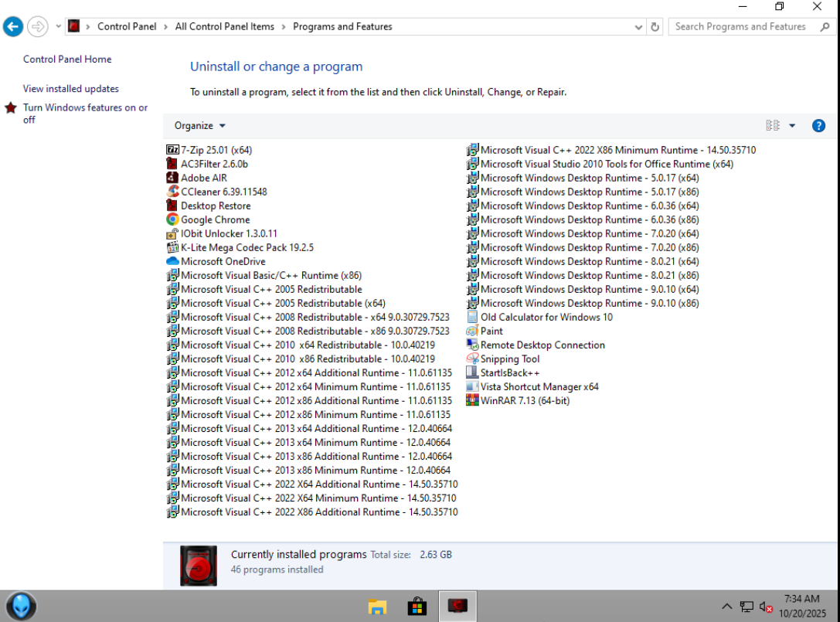Select Visual C++ 2022 X86 Minimum Runtime 14.50.35710

[x=612, y=150]
